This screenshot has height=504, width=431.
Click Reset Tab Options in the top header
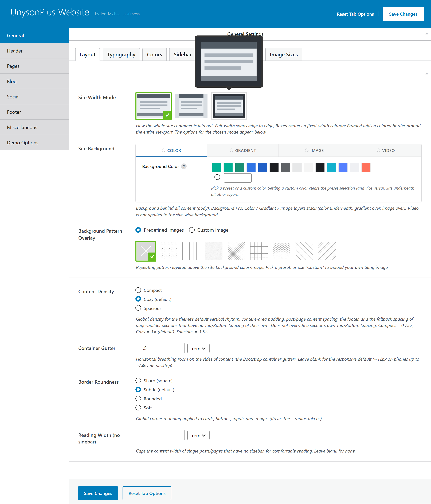tap(355, 14)
